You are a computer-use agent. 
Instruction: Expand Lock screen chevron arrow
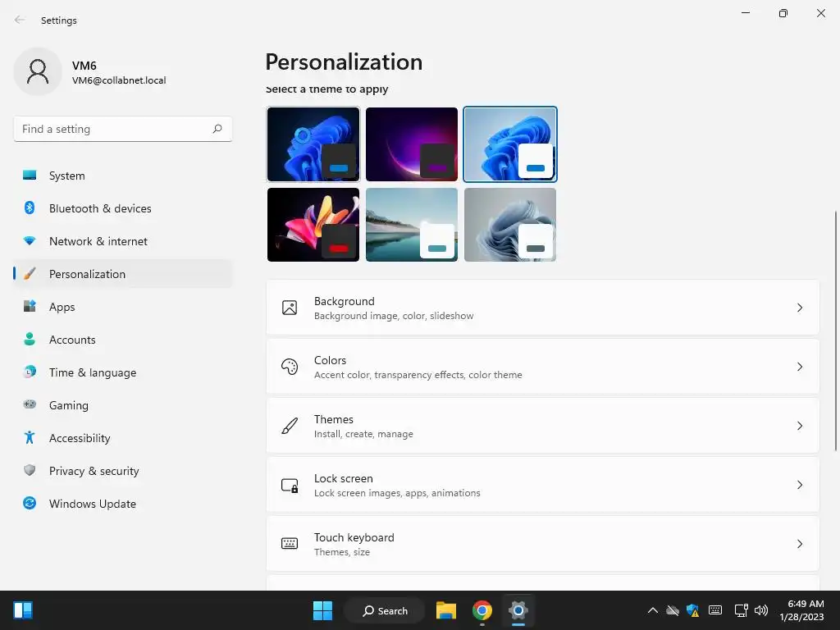coord(799,485)
